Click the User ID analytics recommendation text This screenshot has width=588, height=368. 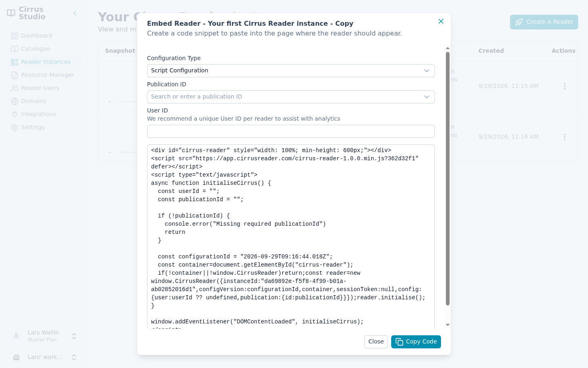(x=243, y=119)
